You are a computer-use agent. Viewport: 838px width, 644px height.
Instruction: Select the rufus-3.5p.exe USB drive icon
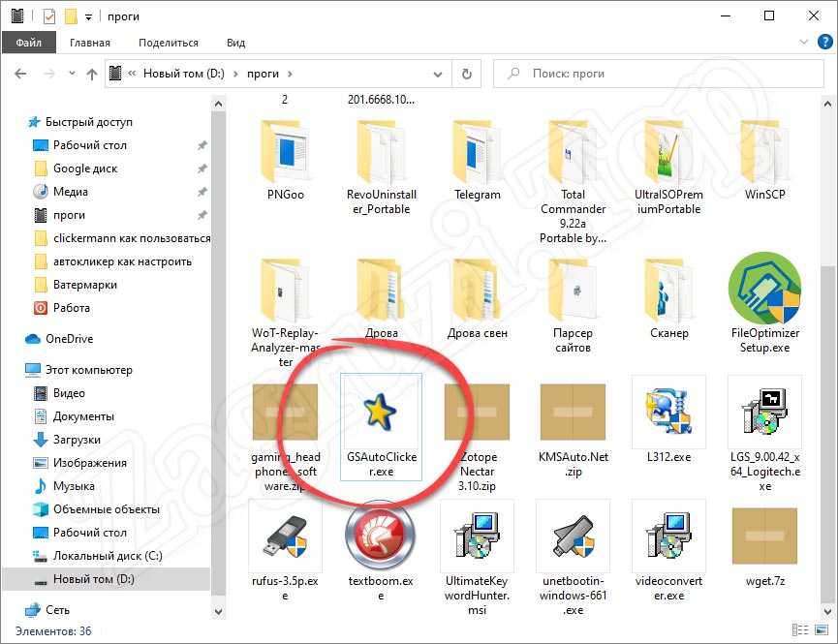285,536
